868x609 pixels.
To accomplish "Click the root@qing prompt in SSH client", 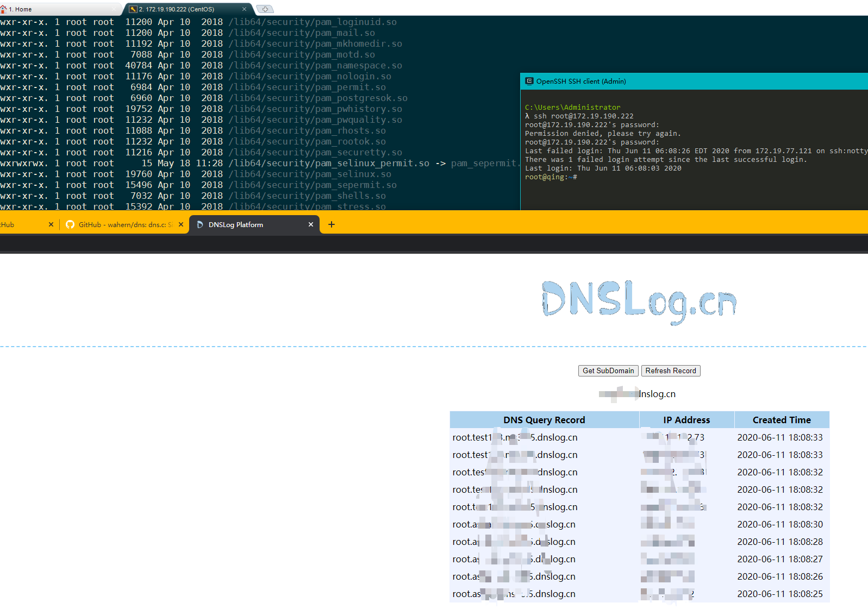I will pos(551,177).
